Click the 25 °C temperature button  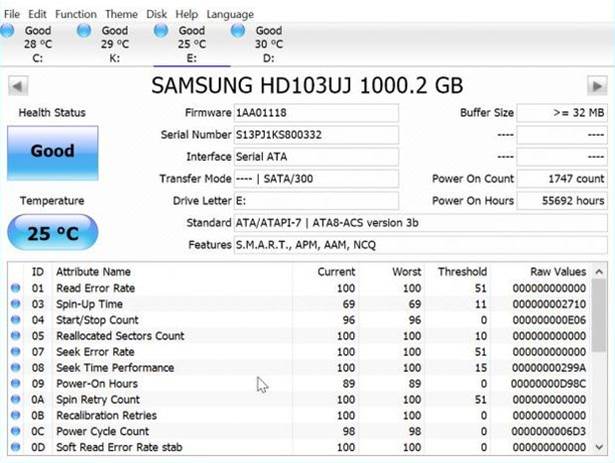click(x=53, y=233)
